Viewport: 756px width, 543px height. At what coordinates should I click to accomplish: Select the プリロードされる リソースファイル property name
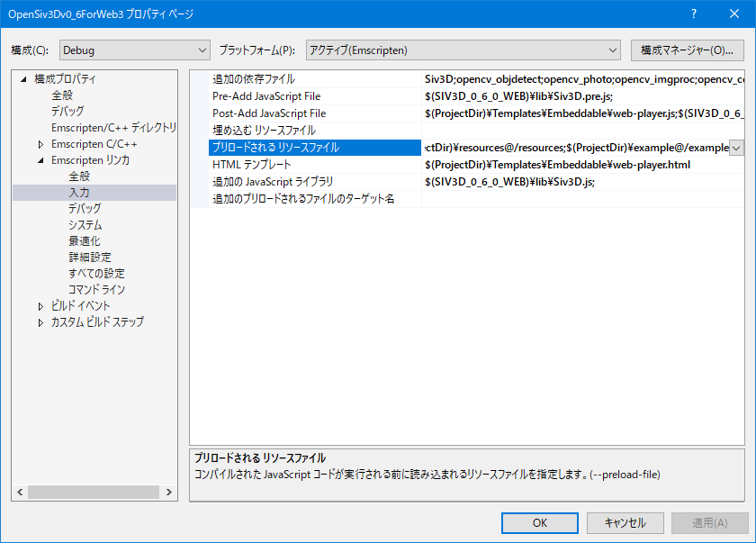315,148
